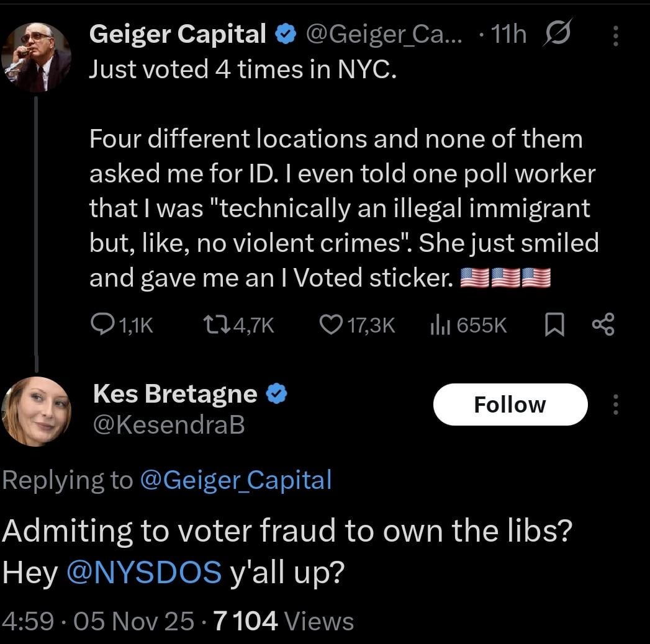650x644 pixels.
Task: Click the 7 104 Views count
Action: [283, 621]
